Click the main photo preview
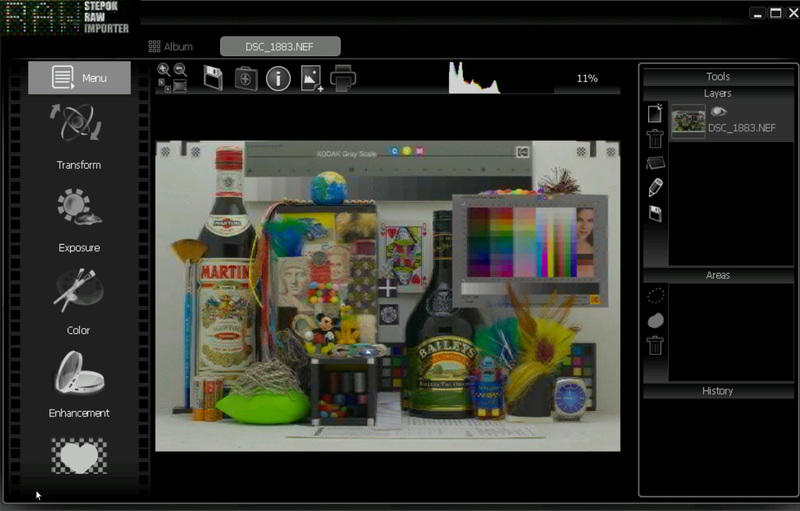 click(388, 296)
